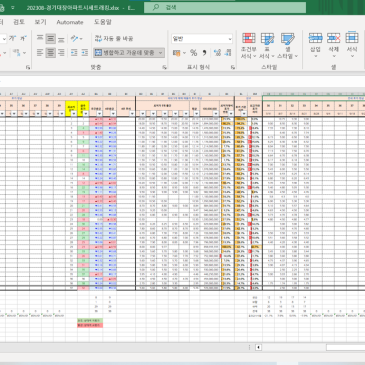Open the Conditional Formatting icon
365x365 pixels.
point(249,46)
